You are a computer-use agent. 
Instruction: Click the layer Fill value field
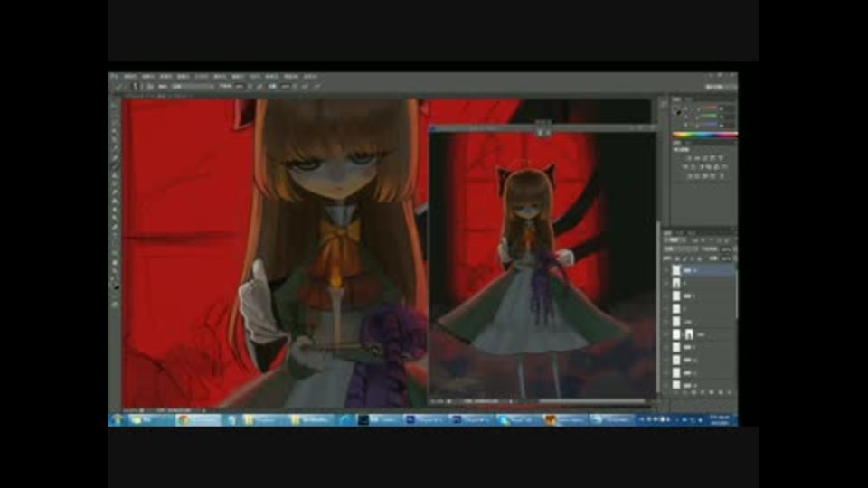(x=726, y=258)
